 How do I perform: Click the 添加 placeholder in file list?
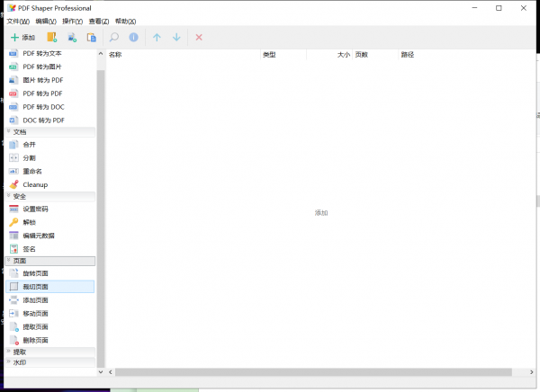(321, 213)
